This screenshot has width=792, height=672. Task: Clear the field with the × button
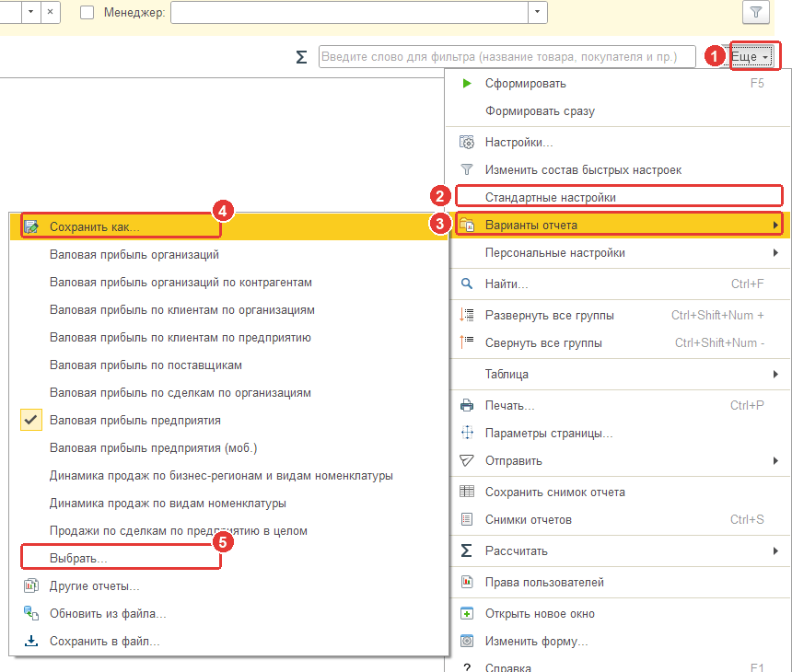(x=50, y=12)
